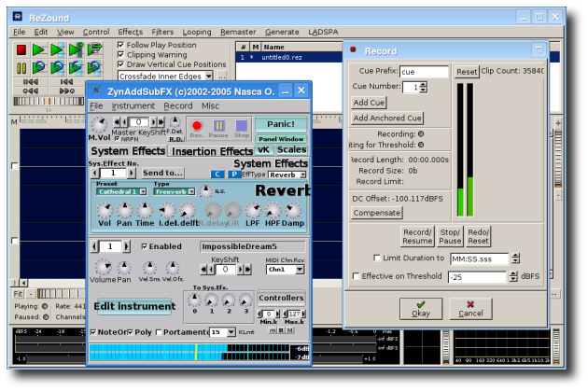Click the Master Volume knob in ZynAddSubFX
This screenshot has height=391, width=588.
point(98,125)
